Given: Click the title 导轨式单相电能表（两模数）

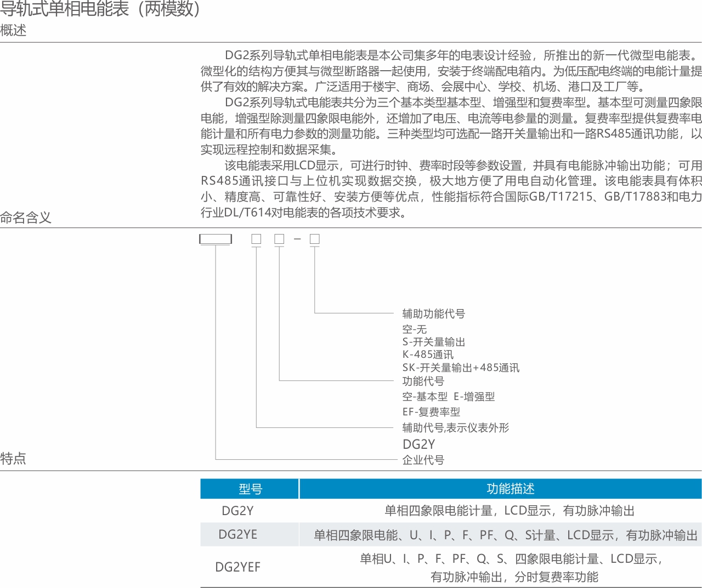Looking at the screenshot, I should (x=101, y=8).
